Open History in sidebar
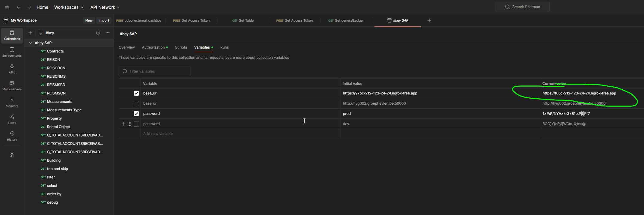 [12, 136]
